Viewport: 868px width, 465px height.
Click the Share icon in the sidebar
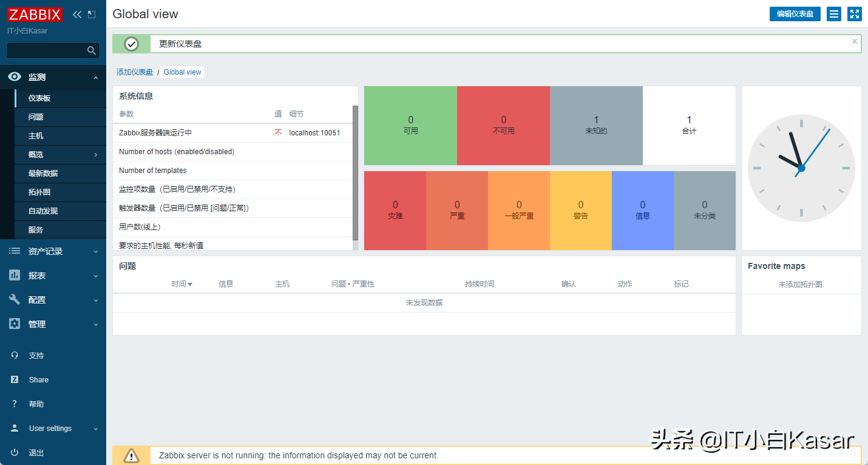click(15, 379)
